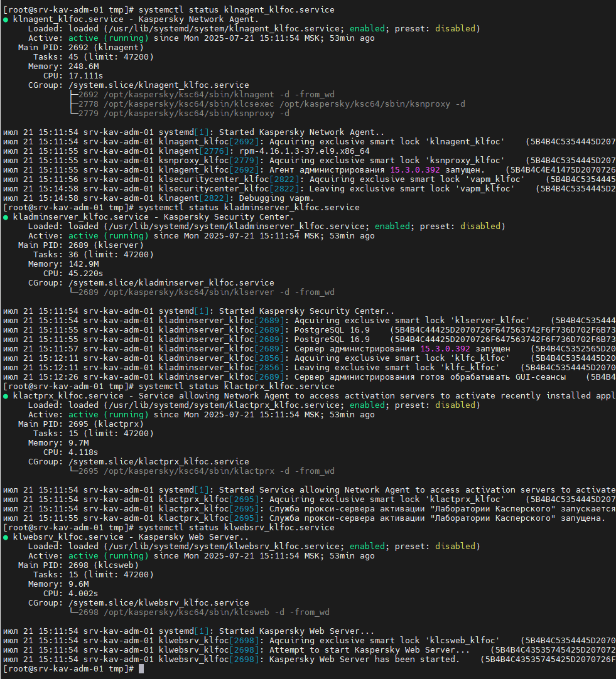Screen dimensions: 616x679
Task: Click the value 'Memory: 9.7M'
Action: (x=58, y=443)
